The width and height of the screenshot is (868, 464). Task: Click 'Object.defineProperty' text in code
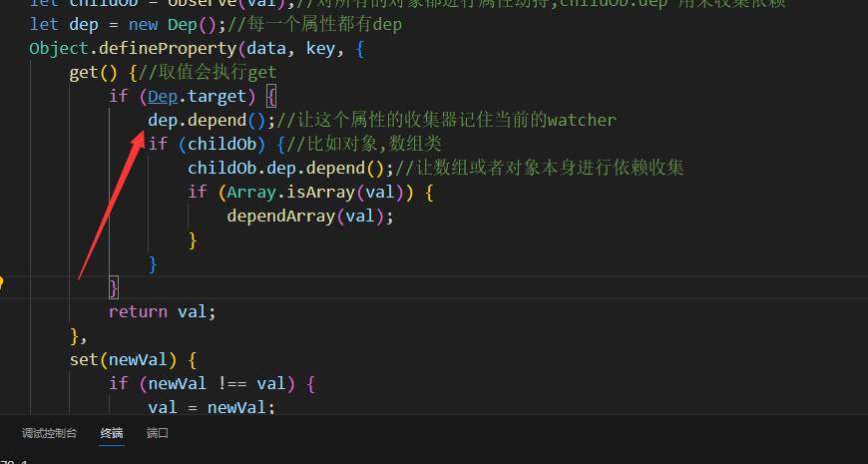click(133, 49)
